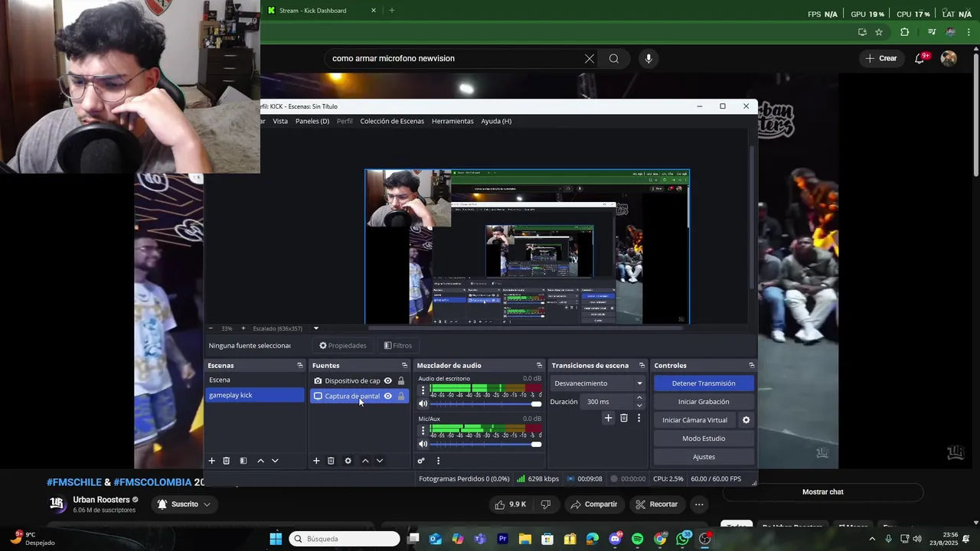
Task: Click Iniciar Cámara Virtual button
Action: pyautogui.click(x=695, y=420)
